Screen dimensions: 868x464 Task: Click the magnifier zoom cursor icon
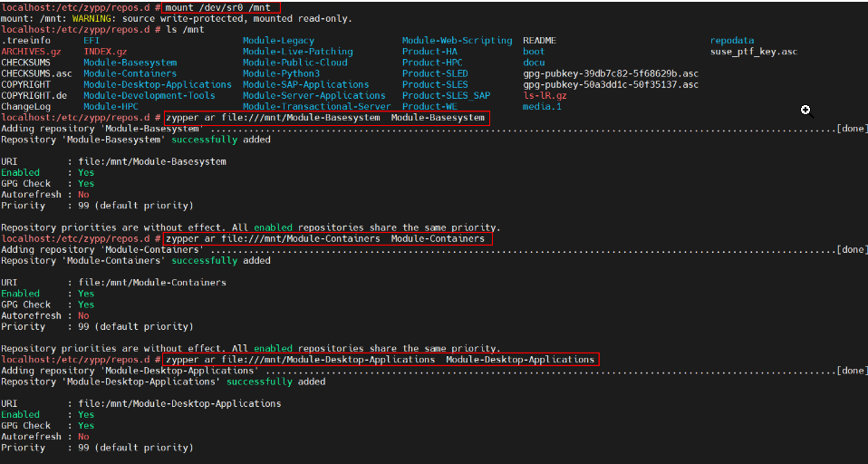click(805, 111)
